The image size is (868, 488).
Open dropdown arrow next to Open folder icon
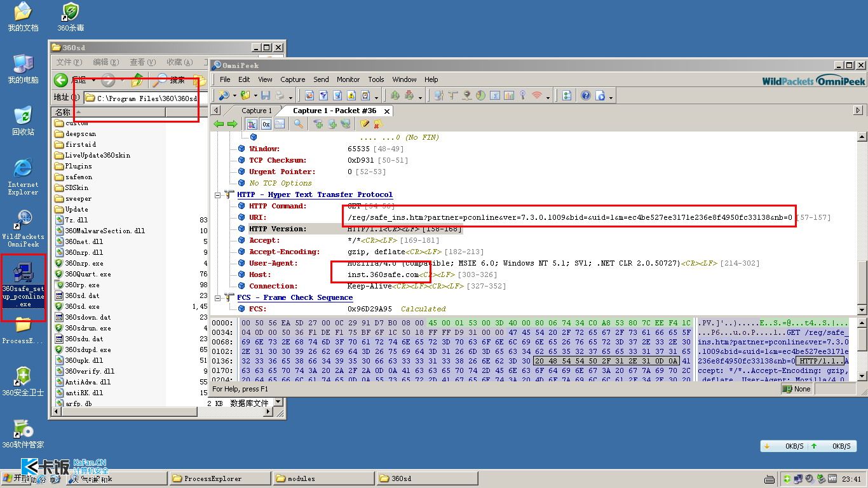click(255, 97)
